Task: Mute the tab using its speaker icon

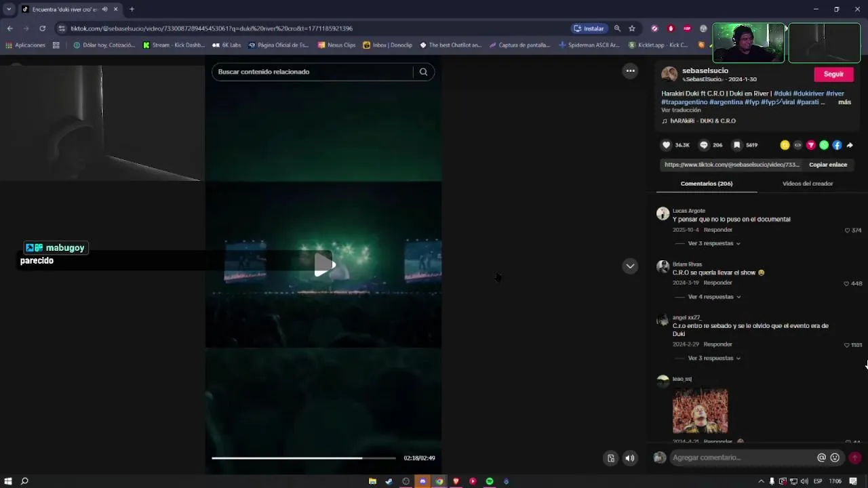Action: pos(104,9)
